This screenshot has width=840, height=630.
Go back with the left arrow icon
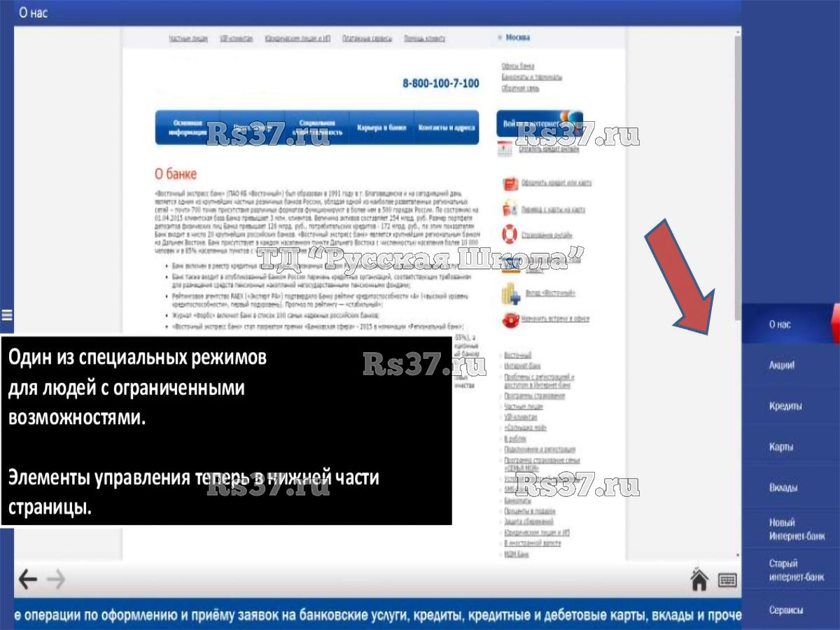(27, 579)
